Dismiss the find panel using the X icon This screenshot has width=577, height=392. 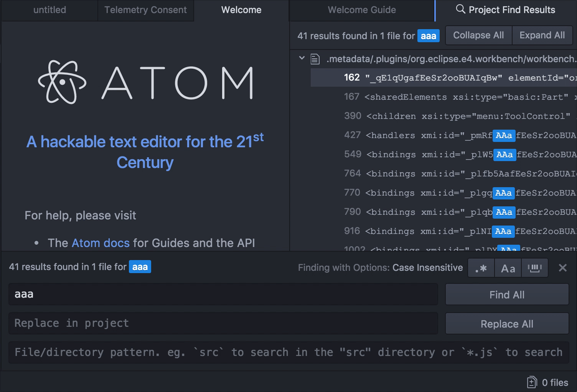562,268
